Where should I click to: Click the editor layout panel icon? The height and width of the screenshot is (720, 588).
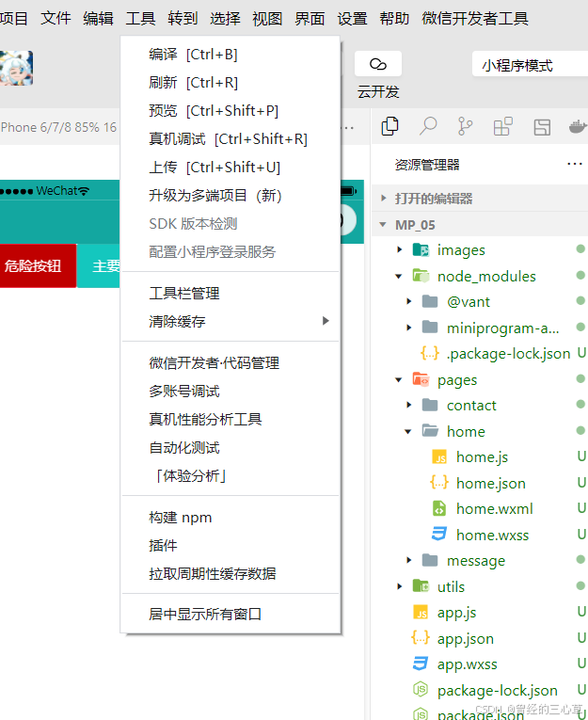[x=542, y=127]
